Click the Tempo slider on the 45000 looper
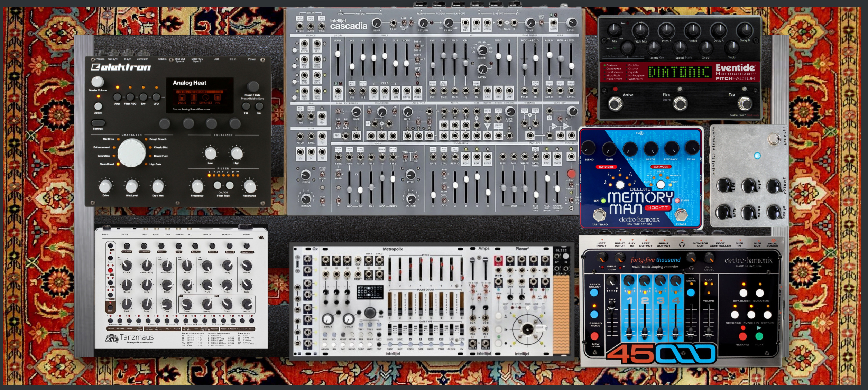The image size is (868, 390). [x=708, y=334]
